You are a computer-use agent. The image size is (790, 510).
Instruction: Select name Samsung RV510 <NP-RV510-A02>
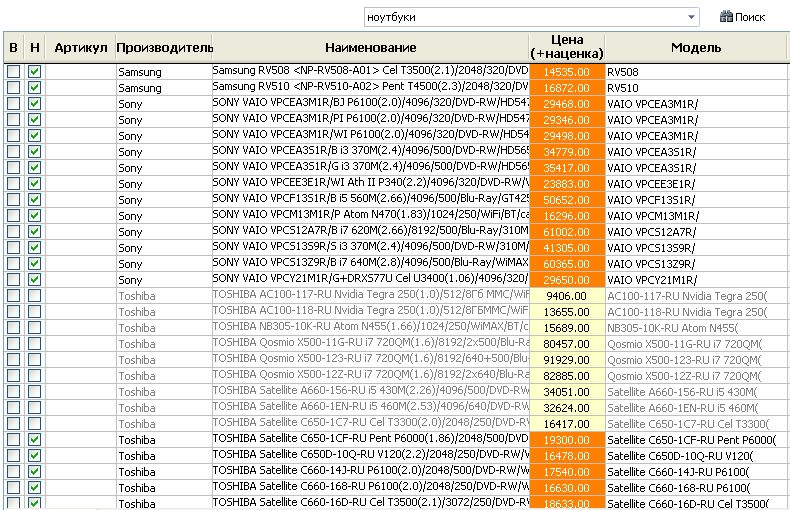(x=370, y=87)
